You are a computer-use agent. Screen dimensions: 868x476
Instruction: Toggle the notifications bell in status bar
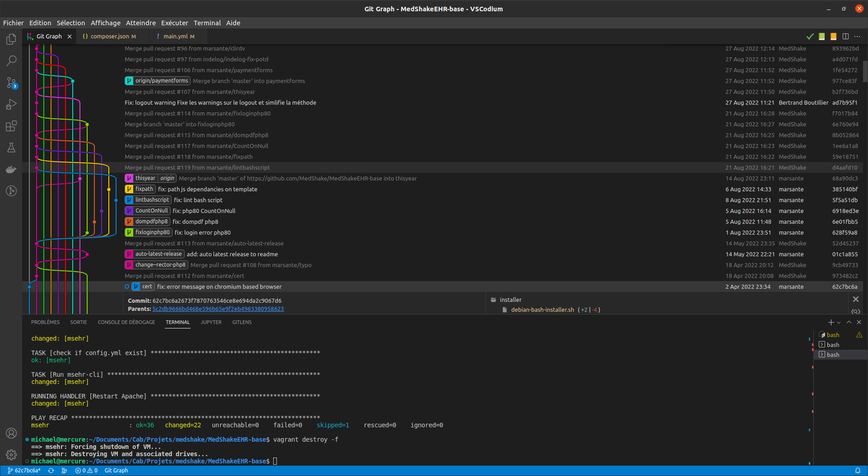pyautogui.click(x=858, y=471)
